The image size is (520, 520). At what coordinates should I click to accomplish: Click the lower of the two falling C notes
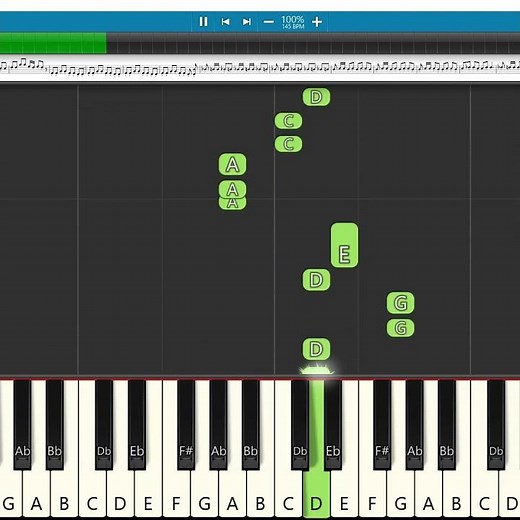[x=289, y=144]
